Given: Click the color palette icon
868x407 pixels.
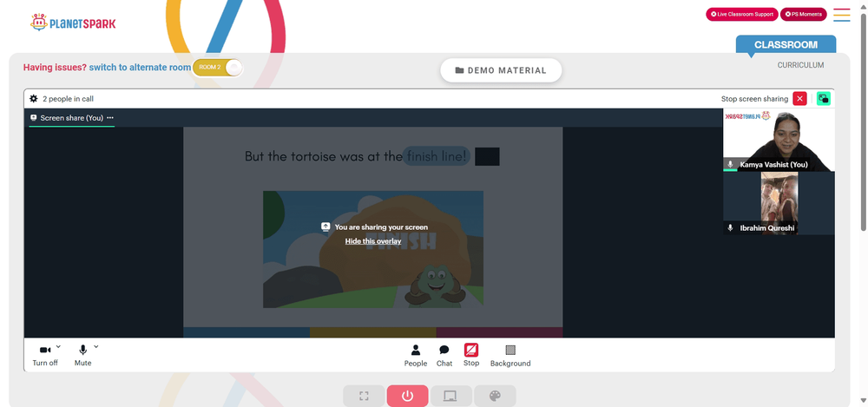Looking at the screenshot, I should pos(495,396).
